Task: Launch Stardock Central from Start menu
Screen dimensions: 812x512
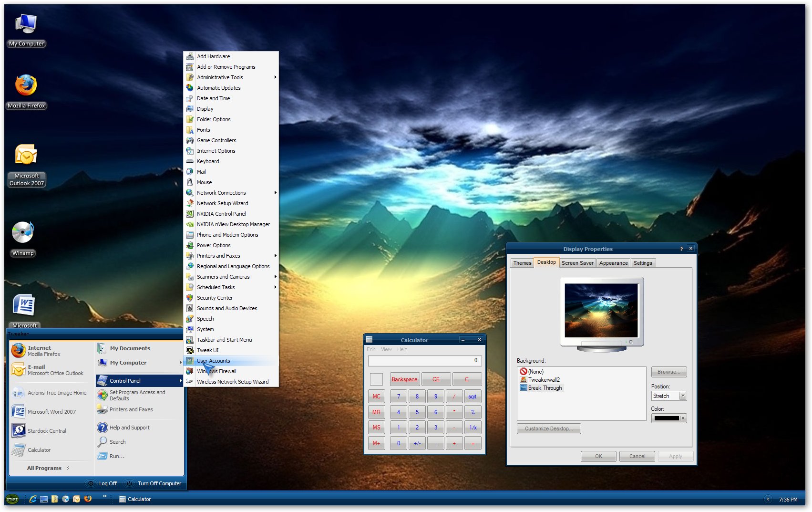Action: 47,431
